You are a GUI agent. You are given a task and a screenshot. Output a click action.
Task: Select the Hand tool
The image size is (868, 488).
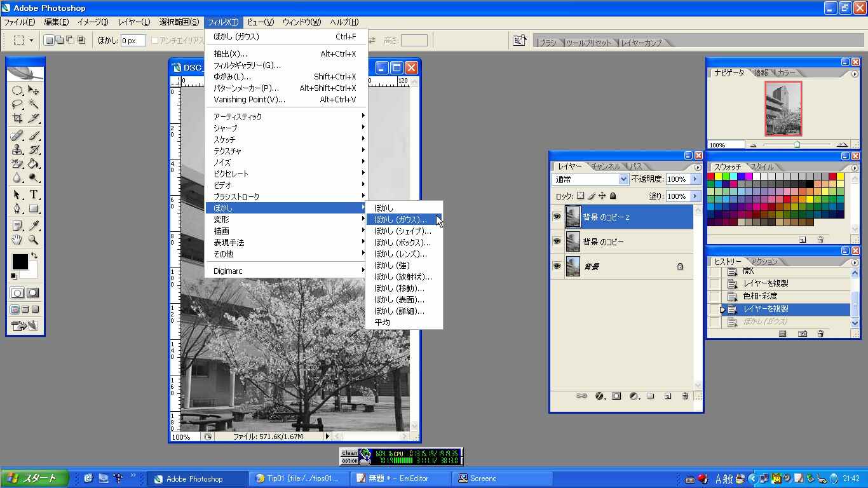tap(17, 240)
